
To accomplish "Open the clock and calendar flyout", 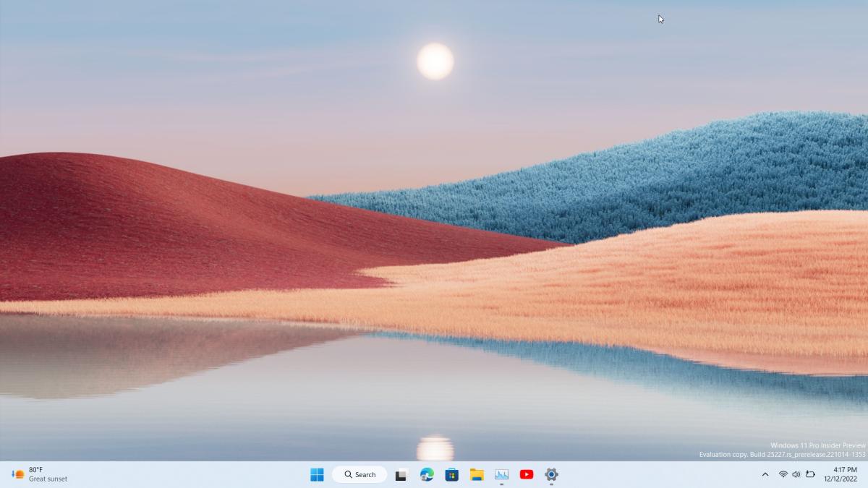I will click(x=839, y=474).
